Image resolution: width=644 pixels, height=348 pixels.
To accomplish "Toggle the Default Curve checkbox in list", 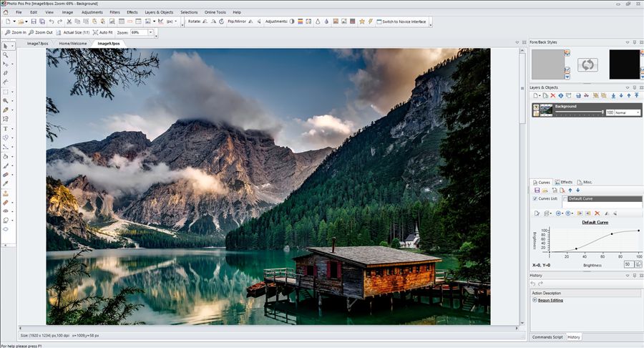I will (x=565, y=199).
